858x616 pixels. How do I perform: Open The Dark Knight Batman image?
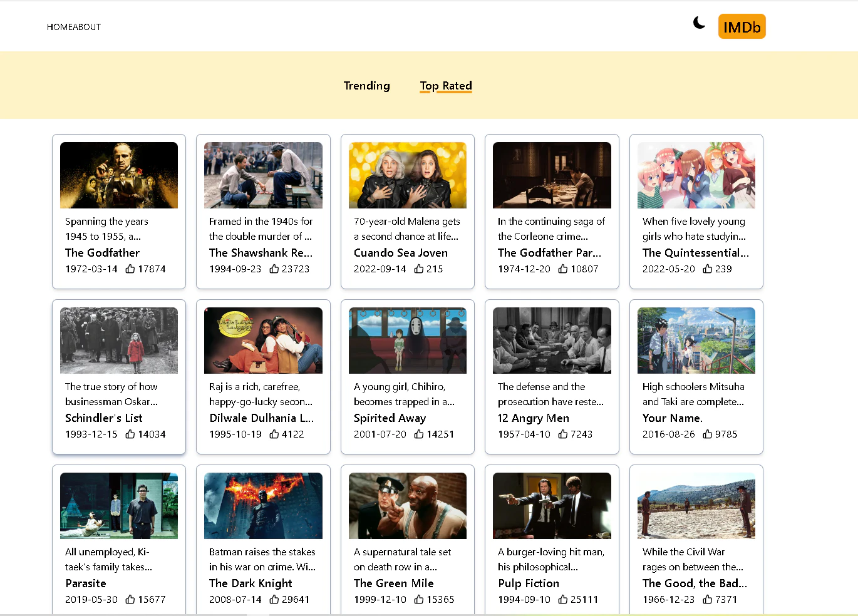point(263,506)
